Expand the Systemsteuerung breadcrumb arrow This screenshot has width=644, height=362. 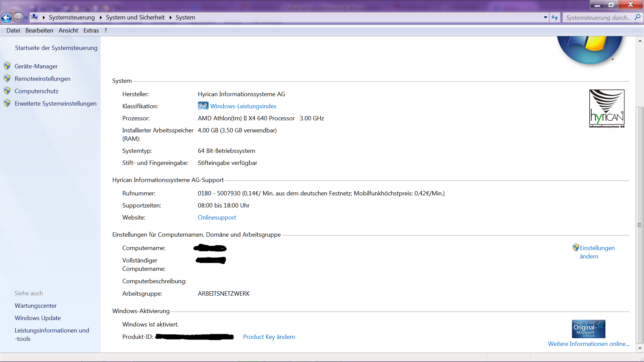(x=101, y=17)
